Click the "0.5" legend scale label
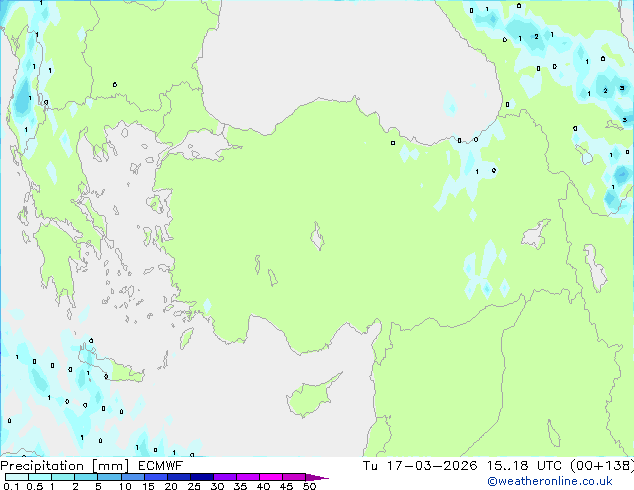Image resolution: width=634 pixels, height=490 pixels. [35, 486]
